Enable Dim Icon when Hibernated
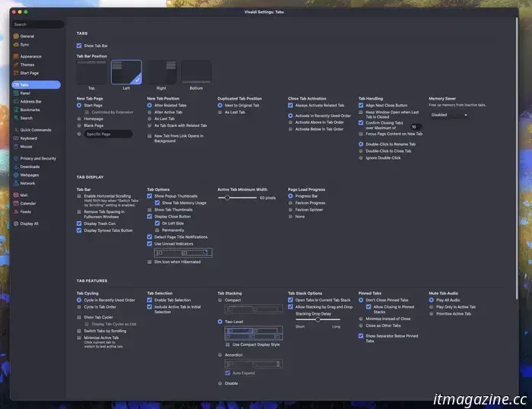This screenshot has height=409, width=532. pyautogui.click(x=150, y=262)
